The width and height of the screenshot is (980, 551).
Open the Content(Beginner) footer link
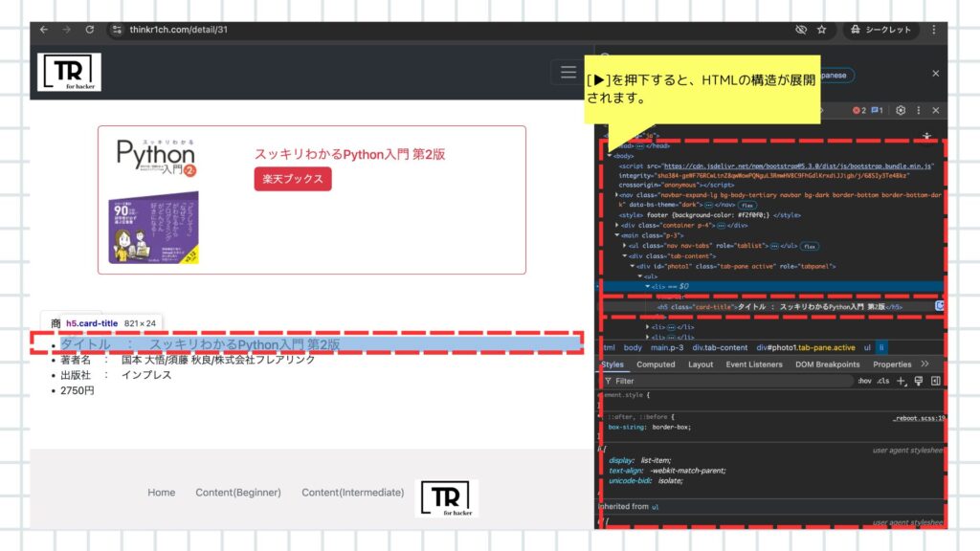click(238, 493)
